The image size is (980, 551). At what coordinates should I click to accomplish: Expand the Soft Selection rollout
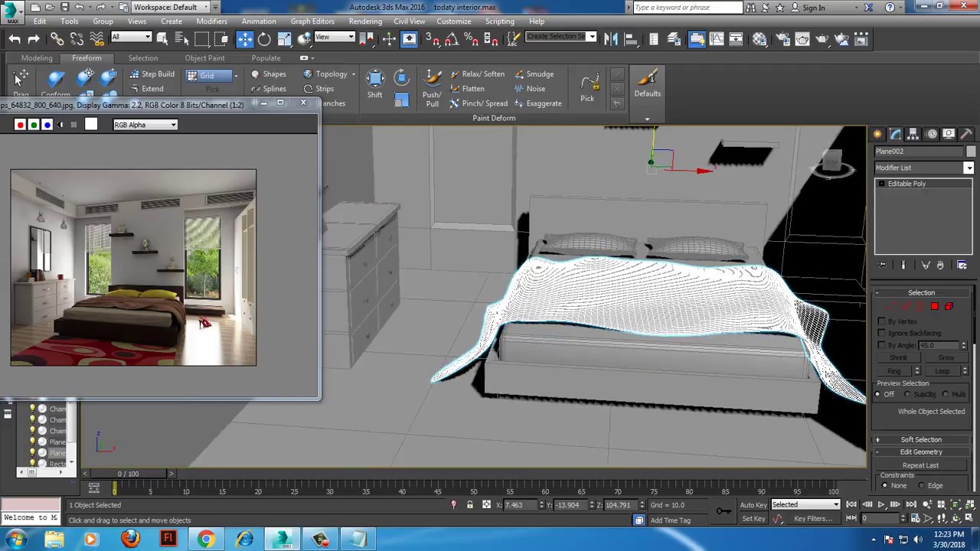921,440
